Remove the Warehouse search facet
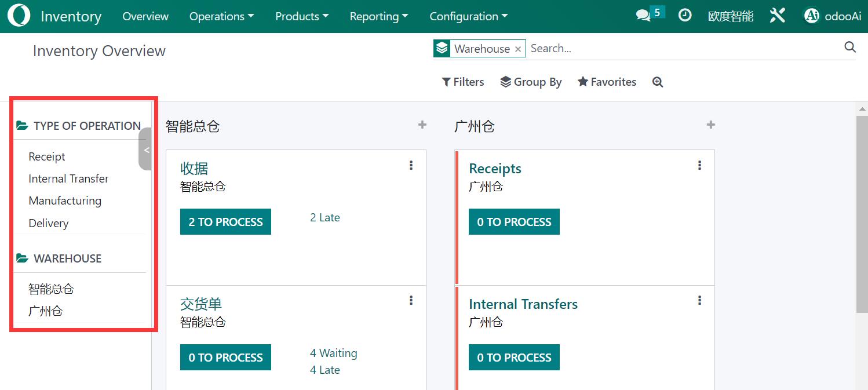Screen dimensions: 868x390 pyautogui.click(x=518, y=49)
